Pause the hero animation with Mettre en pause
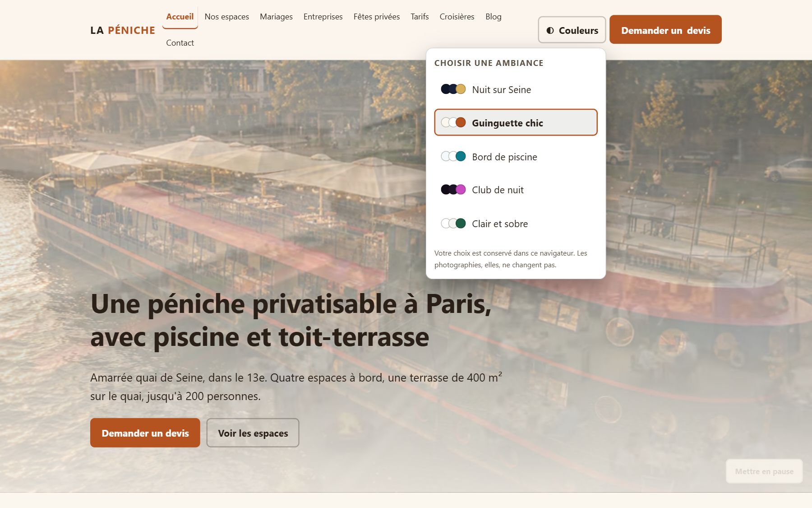This screenshot has height=508, width=812. (x=764, y=471)
